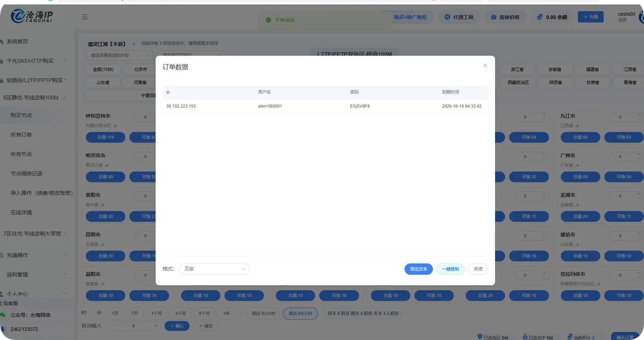Toggle the hamburger sidebar collapse icon
The height and width of the screenshot is (340, 644).
(85, 17)
